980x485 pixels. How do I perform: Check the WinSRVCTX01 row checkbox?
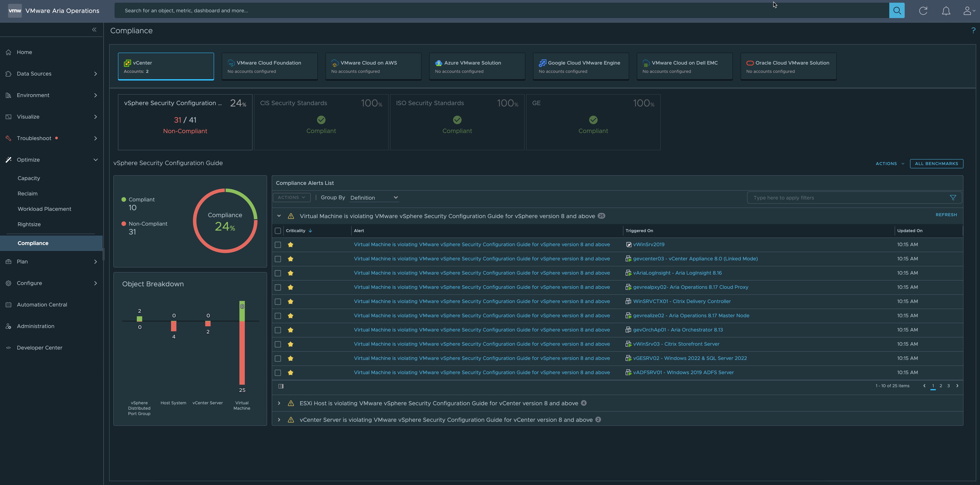[278, 302]
